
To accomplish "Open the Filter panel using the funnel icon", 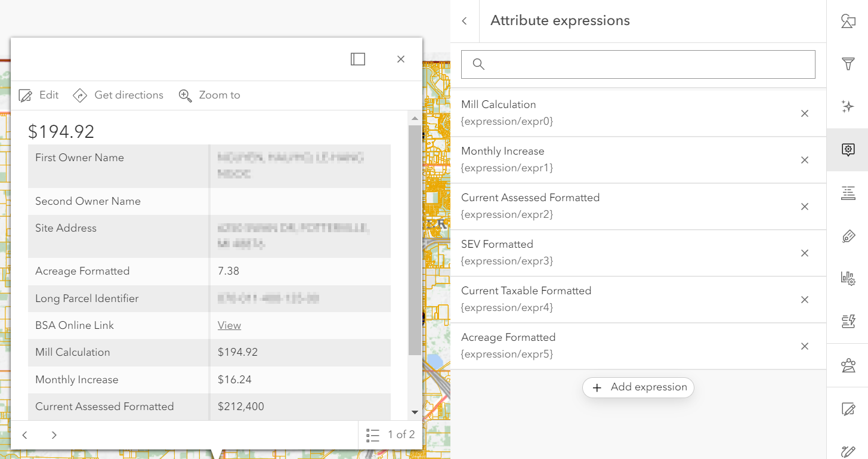I will [x=848, y=63].
